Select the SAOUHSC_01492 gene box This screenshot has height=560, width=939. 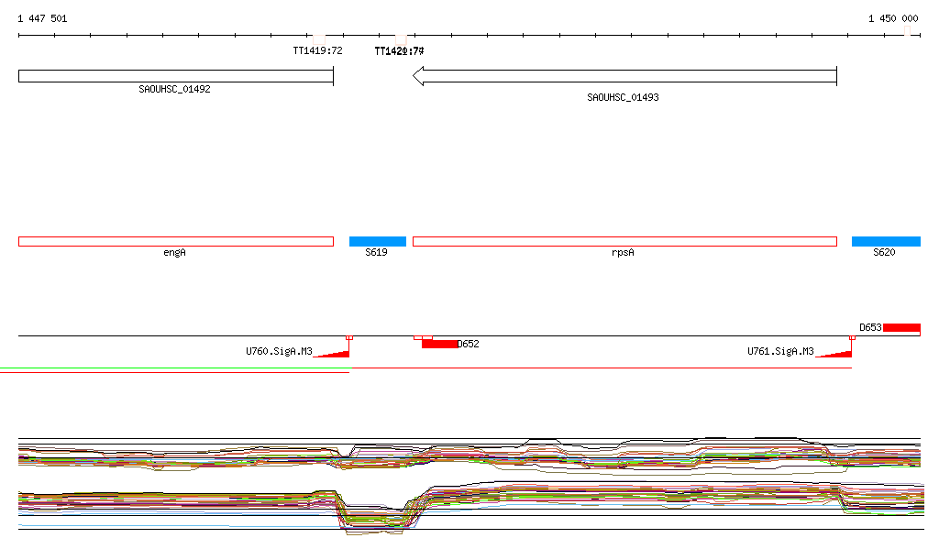click(x=175, y=76)
